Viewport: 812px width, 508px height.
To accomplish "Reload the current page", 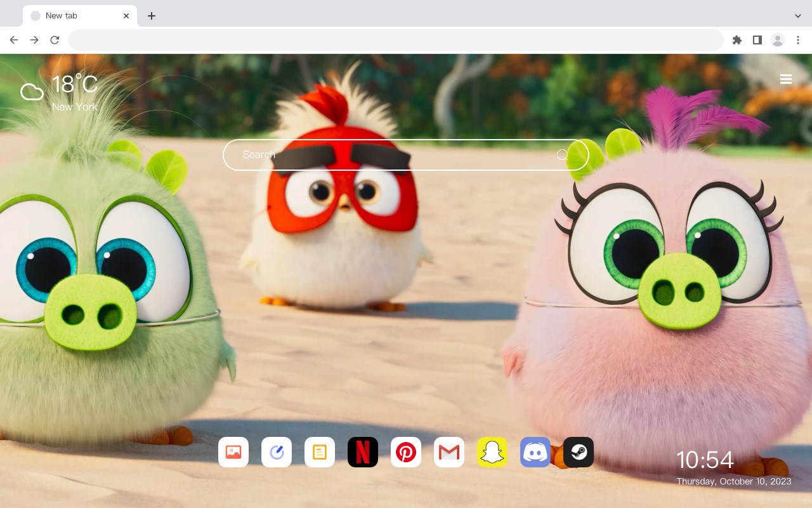I will pyautogui.click(x=55, y=40).
